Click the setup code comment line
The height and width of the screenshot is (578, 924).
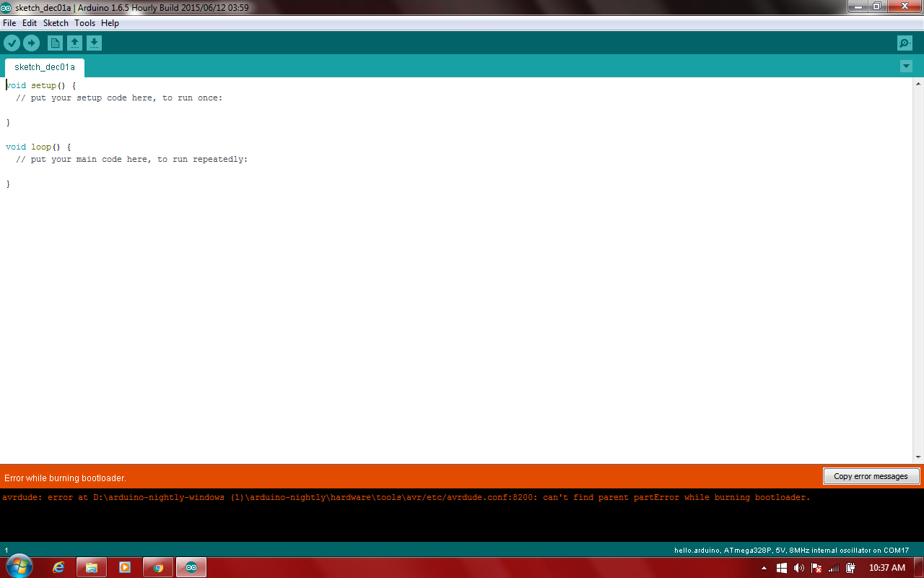coord(119,98)
